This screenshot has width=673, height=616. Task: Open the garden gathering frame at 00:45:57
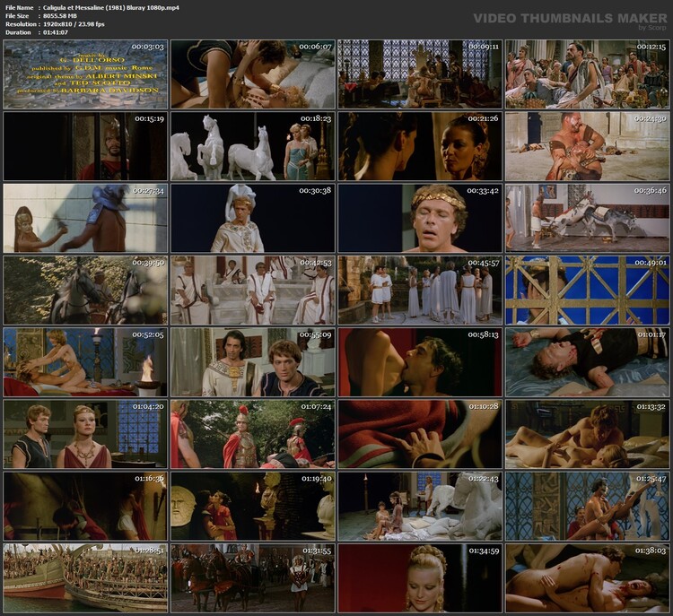click(420, 291)
